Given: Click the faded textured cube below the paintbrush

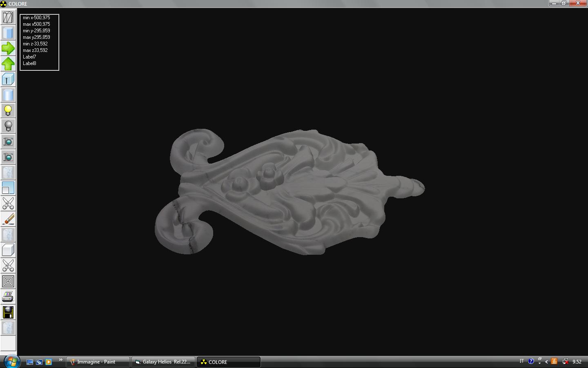Looking at the screenshot, I should 8,235.
